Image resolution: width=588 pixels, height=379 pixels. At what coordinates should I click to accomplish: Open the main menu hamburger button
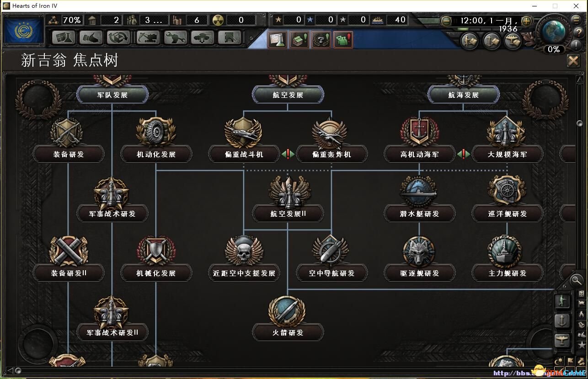pos(576,20)
